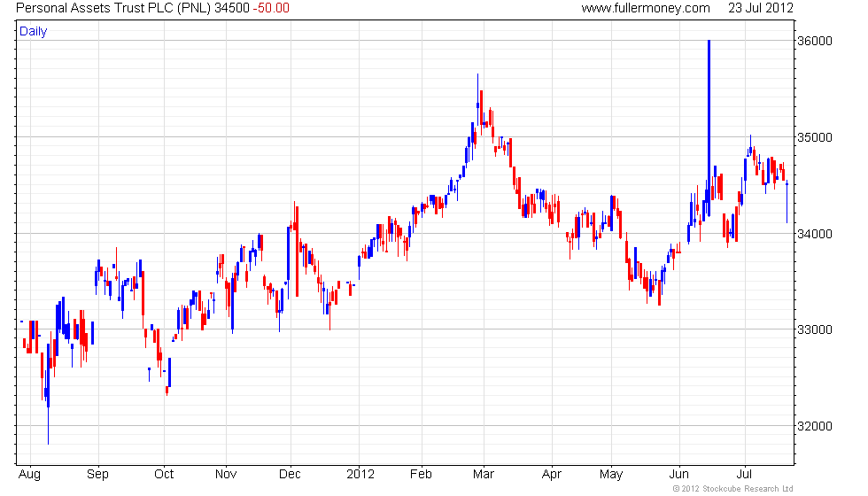The image size is (868, 496).
Task: Click the Jul month label on time axis
Action: tap(745, 475)
